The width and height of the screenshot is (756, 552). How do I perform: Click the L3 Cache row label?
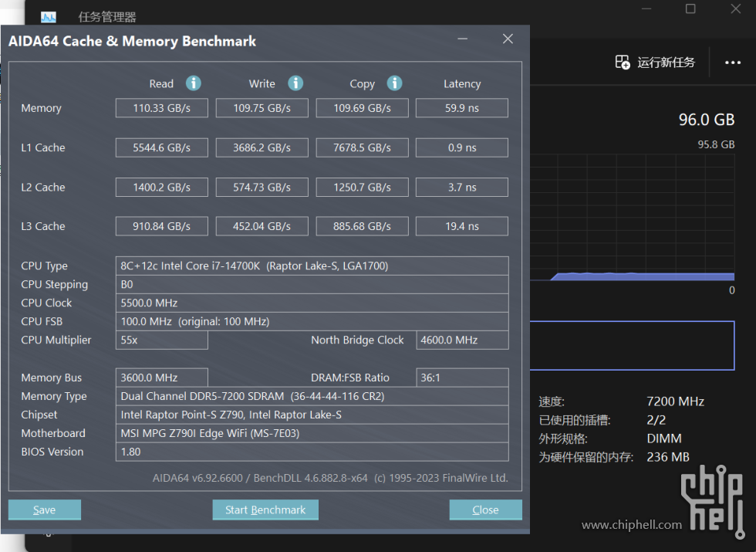pos(43,226)
